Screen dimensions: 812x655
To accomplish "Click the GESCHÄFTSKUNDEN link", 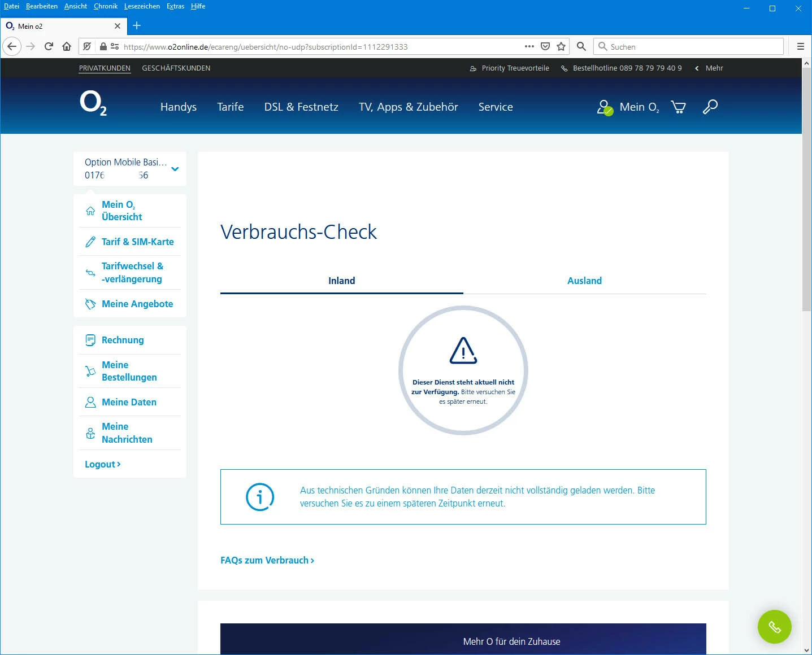I will click(176, 68).
